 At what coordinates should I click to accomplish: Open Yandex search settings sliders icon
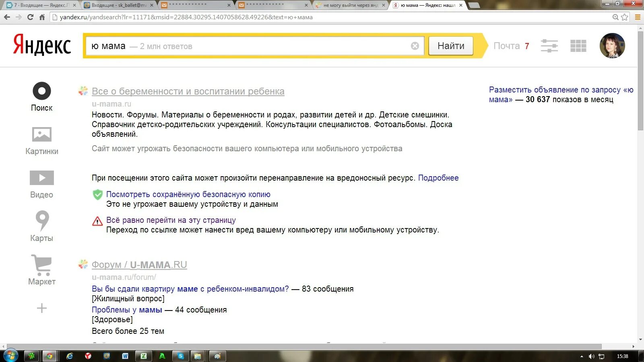point(549,46)
